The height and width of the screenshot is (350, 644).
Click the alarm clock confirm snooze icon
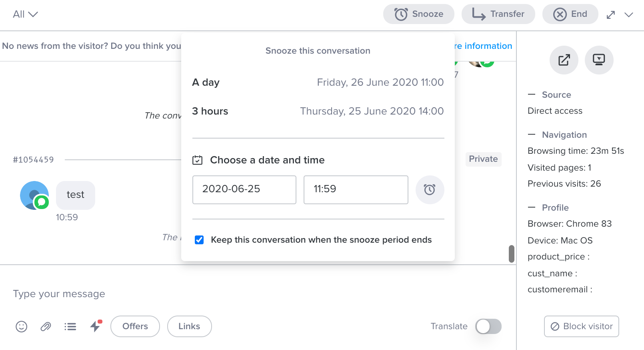point(430,190)
